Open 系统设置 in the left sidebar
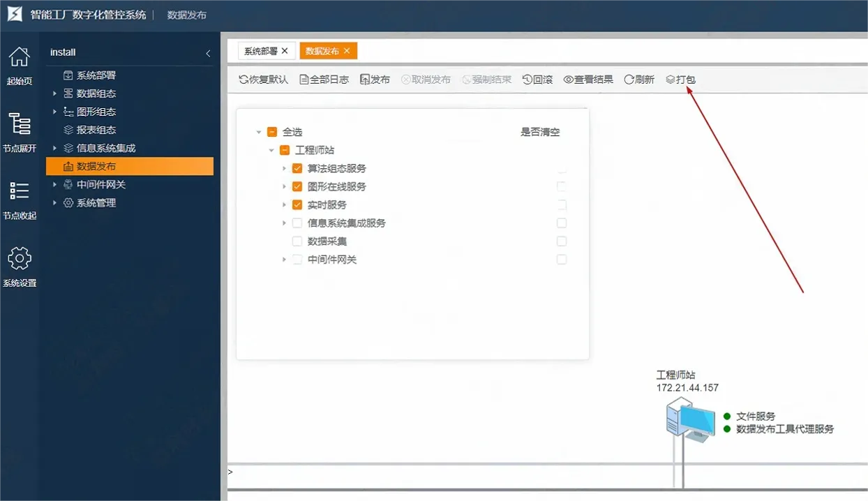This screenshot has width=868, height=501. [19, 265]
